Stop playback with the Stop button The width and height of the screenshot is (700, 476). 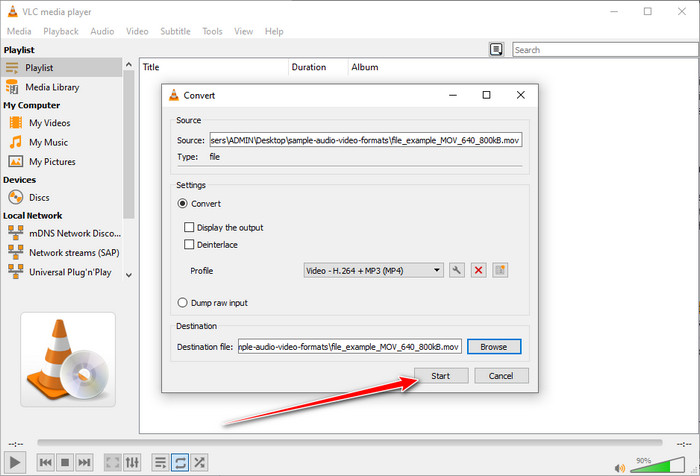click(65, 462)
